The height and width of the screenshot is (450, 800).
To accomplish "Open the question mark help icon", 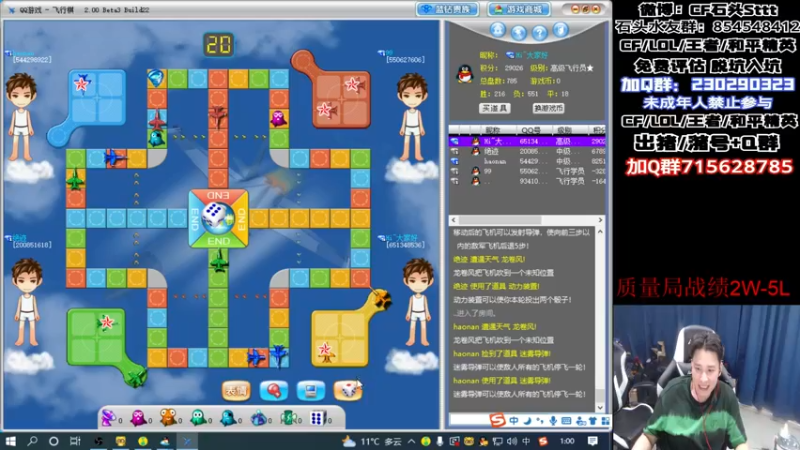I will (x=539, y=32).
